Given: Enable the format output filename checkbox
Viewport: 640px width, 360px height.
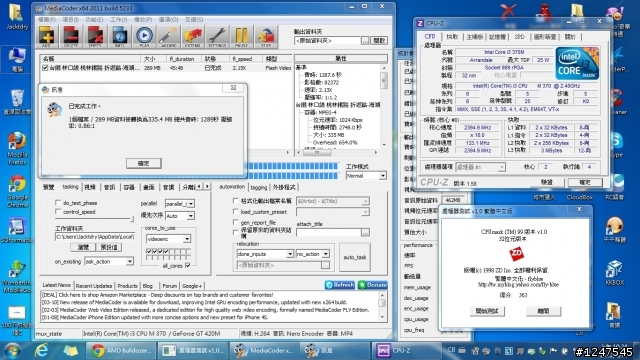Looking at the screenshot, I should point(236,201).
